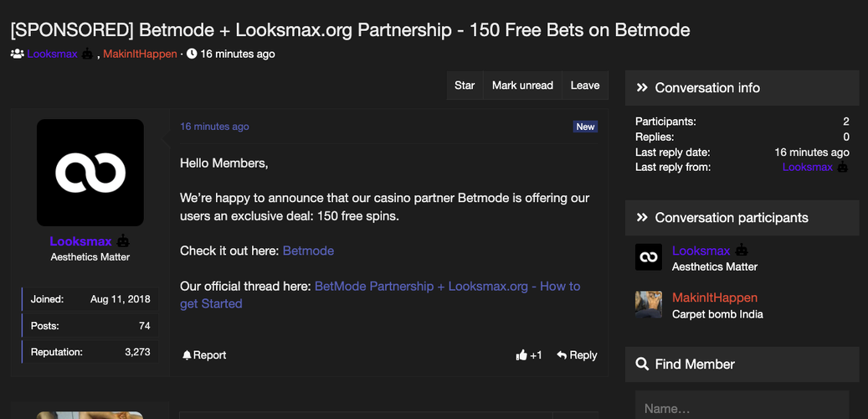Image resolution: width=868 pixels, height=419 pixels.
Task: Leave the conversation
Action: point(585,85)
